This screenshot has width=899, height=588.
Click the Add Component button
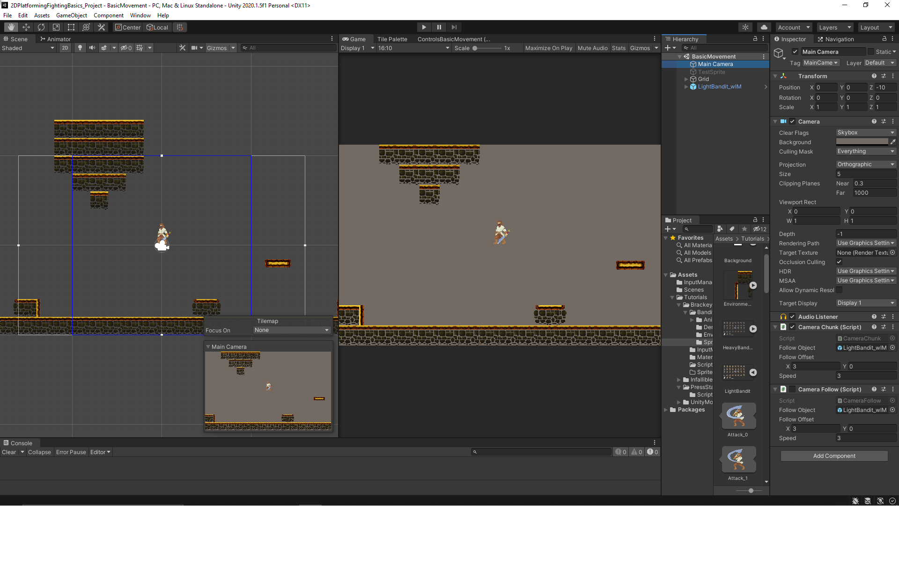click(834, 456)
